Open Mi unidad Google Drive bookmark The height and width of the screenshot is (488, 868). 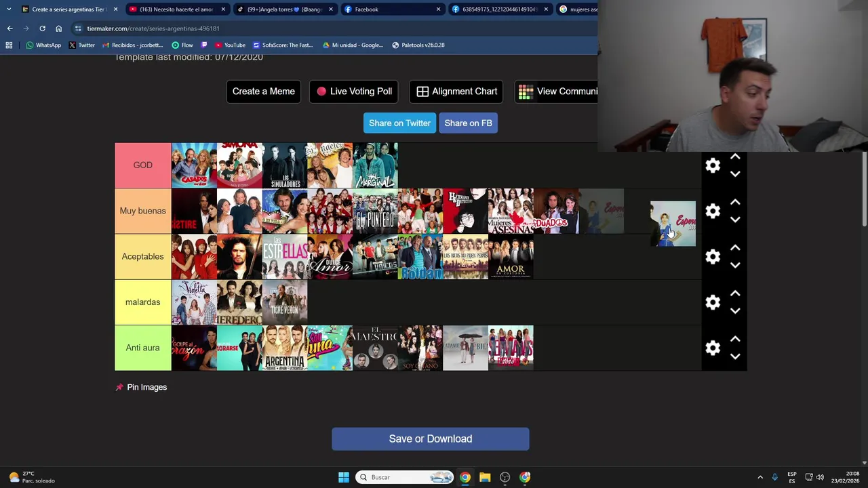pyautogui.click(x=353, y=45)
